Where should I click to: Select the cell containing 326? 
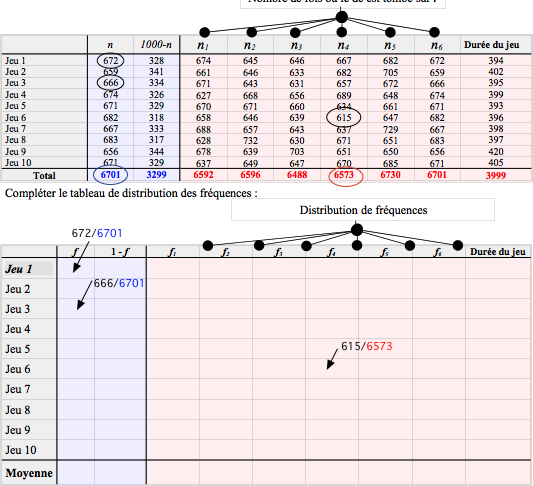click(x=156, y=94)
